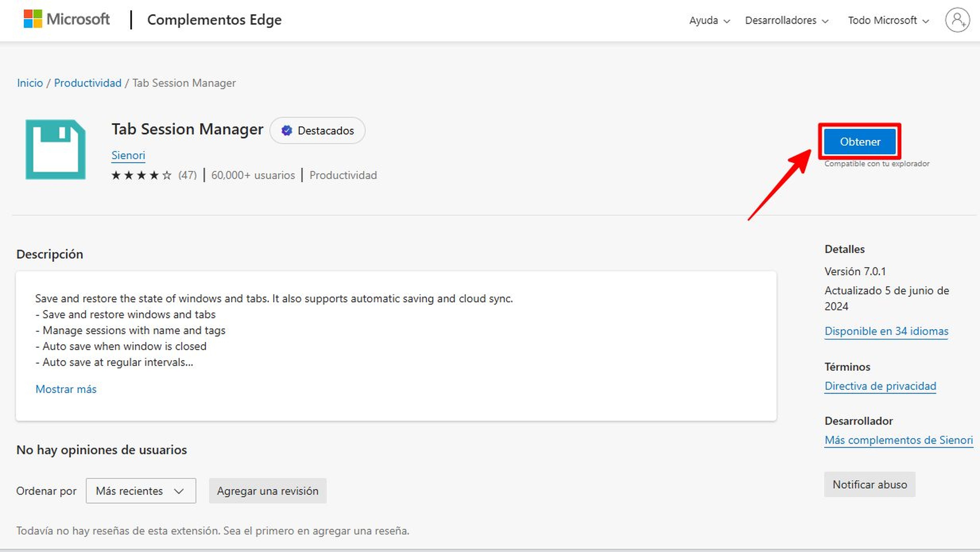Click 'Auto save when window is closed' line

point(121,346)
